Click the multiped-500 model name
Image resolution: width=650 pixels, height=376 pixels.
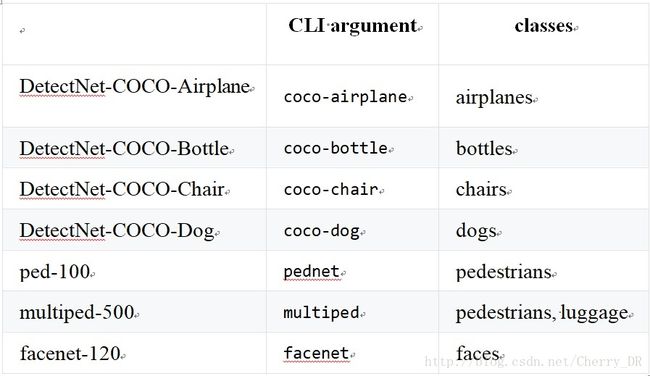tap(77, 313)
